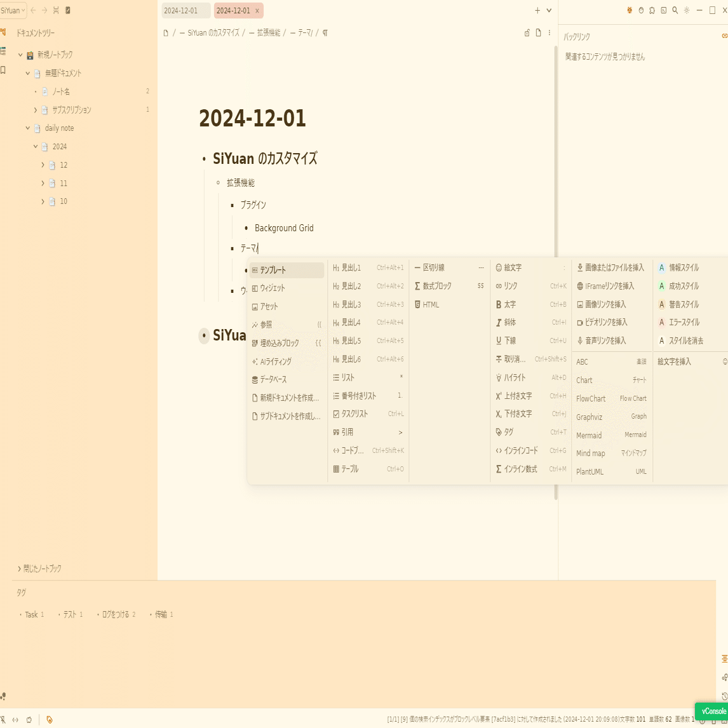This screenshot has height=728, width=728.
Task: Choose テンプレート from slash menu
Action: tap(287, 270)
